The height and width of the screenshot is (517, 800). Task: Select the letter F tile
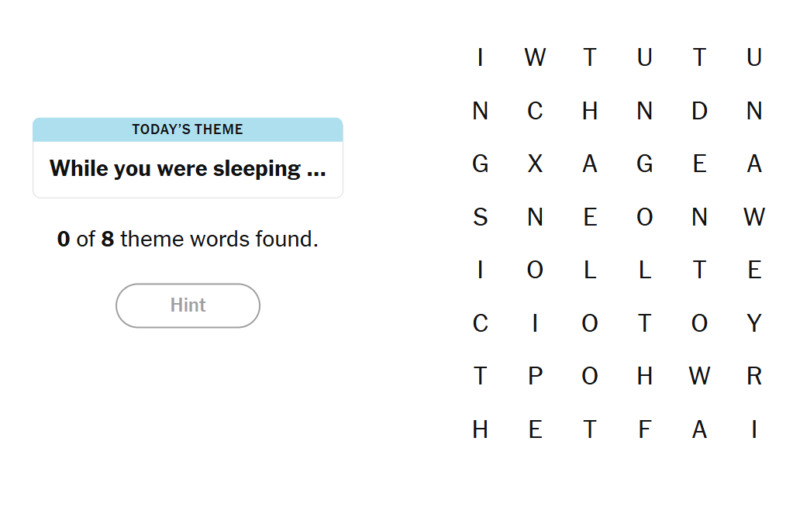coord(645,430)
